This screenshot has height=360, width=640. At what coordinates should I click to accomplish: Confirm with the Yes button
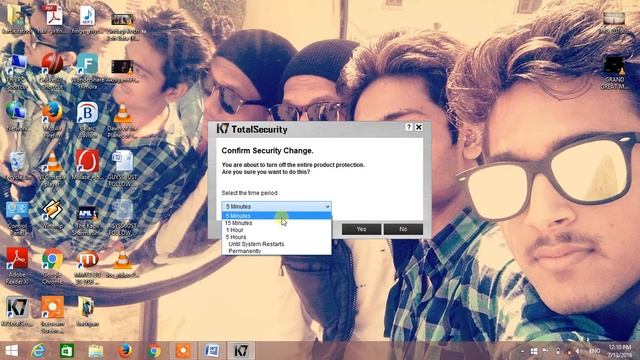tap(361, 229)
